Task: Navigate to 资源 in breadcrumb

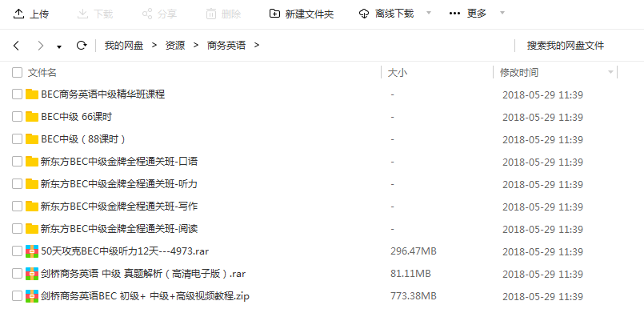Action: [175, 45]
